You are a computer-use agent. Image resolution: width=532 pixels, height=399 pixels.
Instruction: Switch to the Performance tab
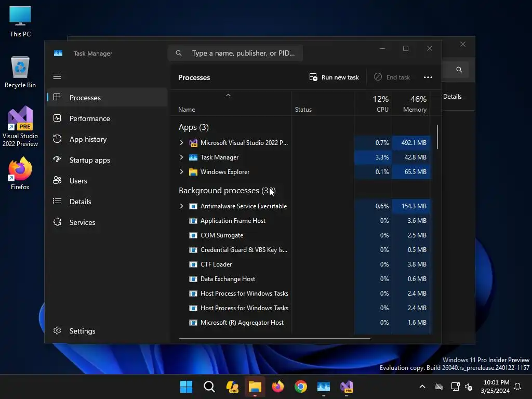click(x=107, y=118)
